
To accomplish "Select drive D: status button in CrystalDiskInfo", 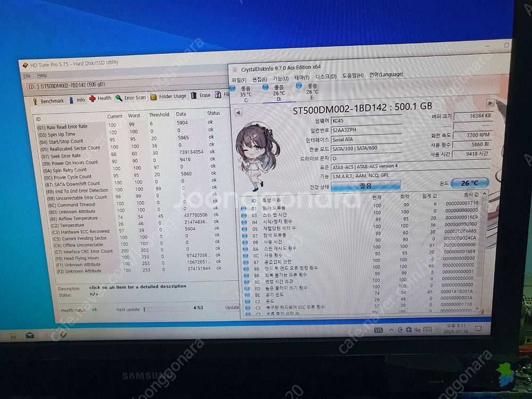I will tap(275, 93).
